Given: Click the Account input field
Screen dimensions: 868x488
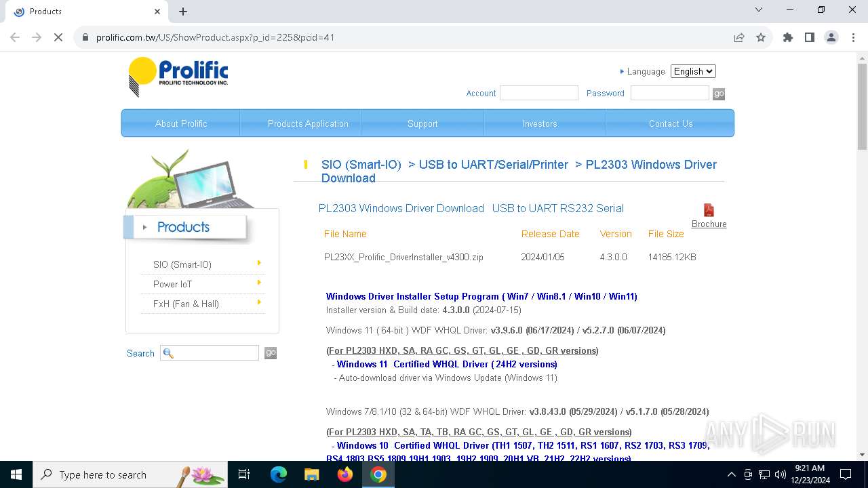Looking at the screenshot, I should click(539, 93).
